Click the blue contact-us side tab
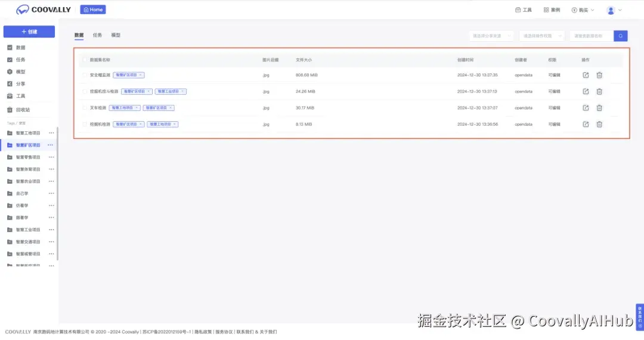Screen dimensions: 644x340 pyautogui.click(x=640, y=317)
